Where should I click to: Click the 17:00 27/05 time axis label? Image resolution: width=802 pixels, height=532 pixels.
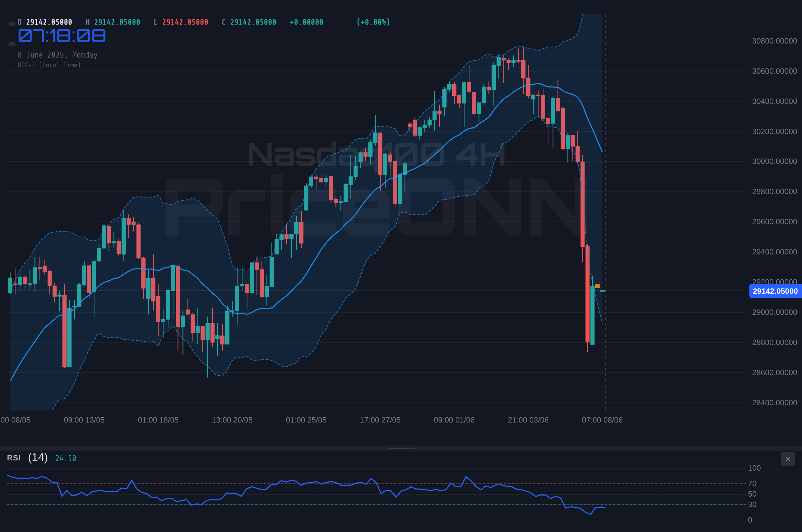[x=380, y=420]
